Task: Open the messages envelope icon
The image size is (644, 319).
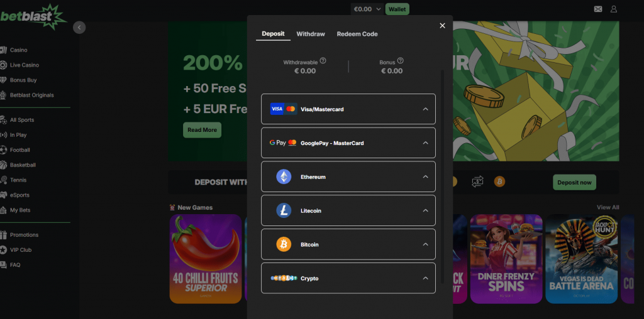Action: [x=598, y=9]
